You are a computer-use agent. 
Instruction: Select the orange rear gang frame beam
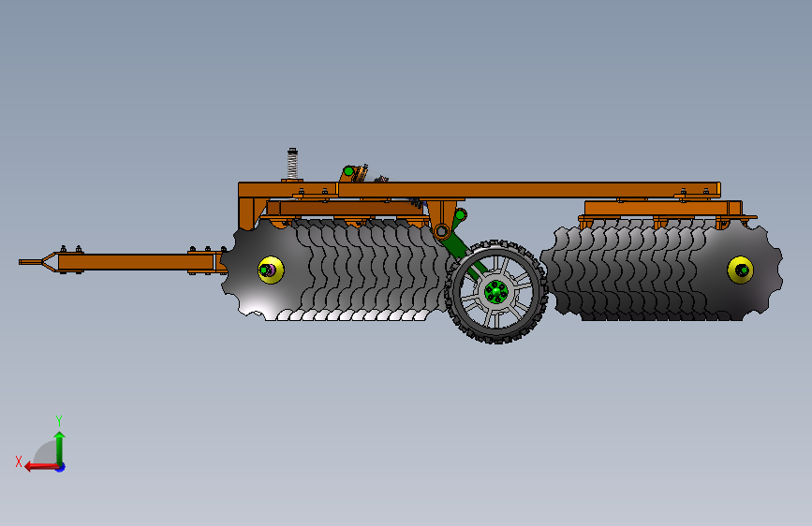[663, 208]
